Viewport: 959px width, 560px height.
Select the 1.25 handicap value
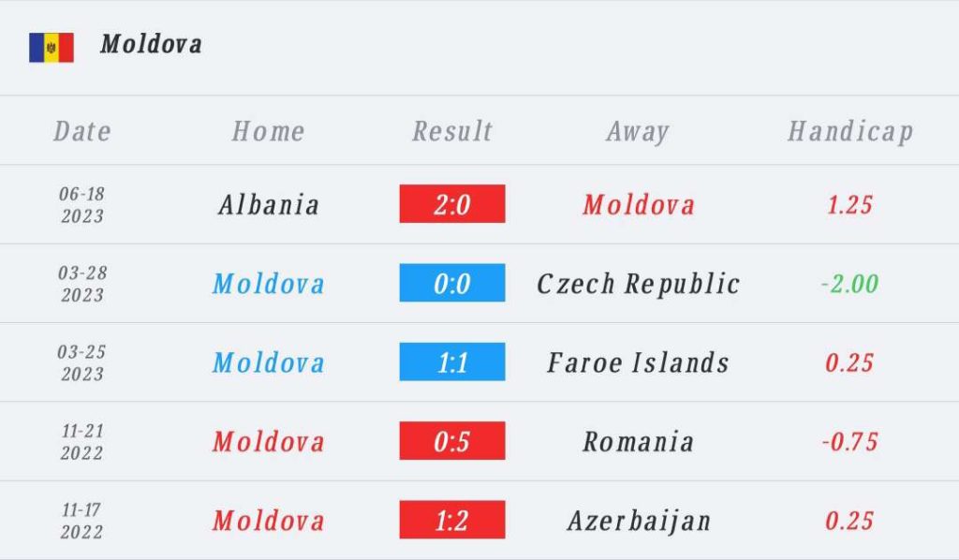[850, 205]
